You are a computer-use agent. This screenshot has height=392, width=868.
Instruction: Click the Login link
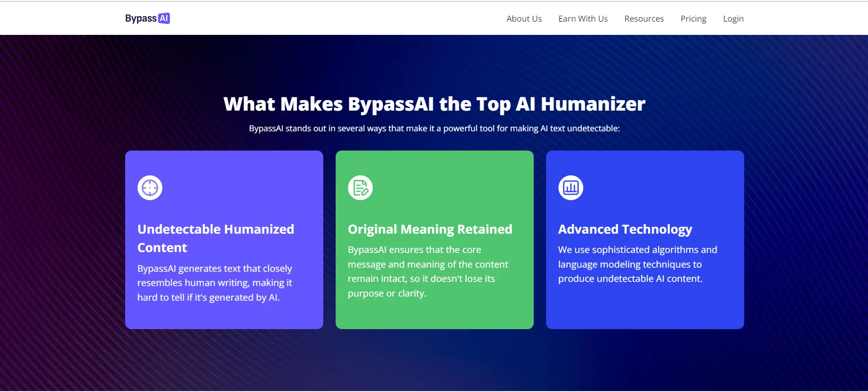(x=733, y=19)
